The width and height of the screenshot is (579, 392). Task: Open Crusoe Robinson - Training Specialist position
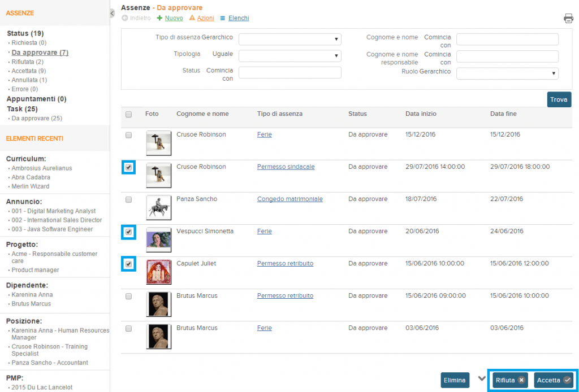[x=50, y=350]
